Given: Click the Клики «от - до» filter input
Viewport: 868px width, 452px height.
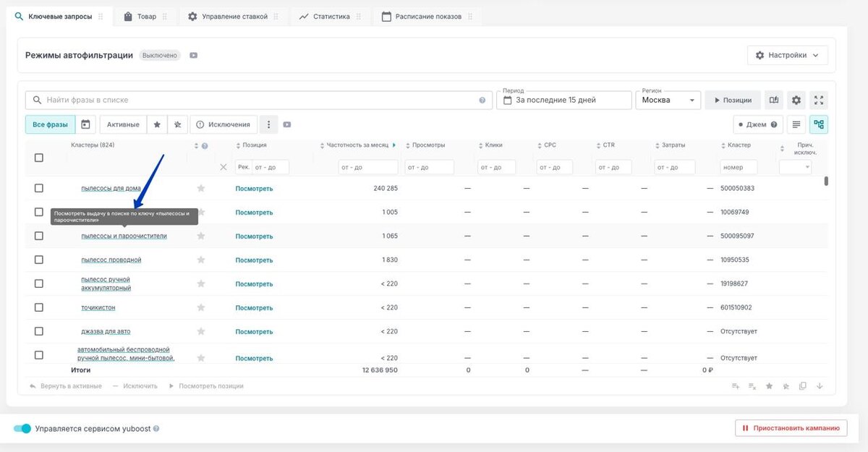Looking at the screenshot, I should (x=497, y=167).
